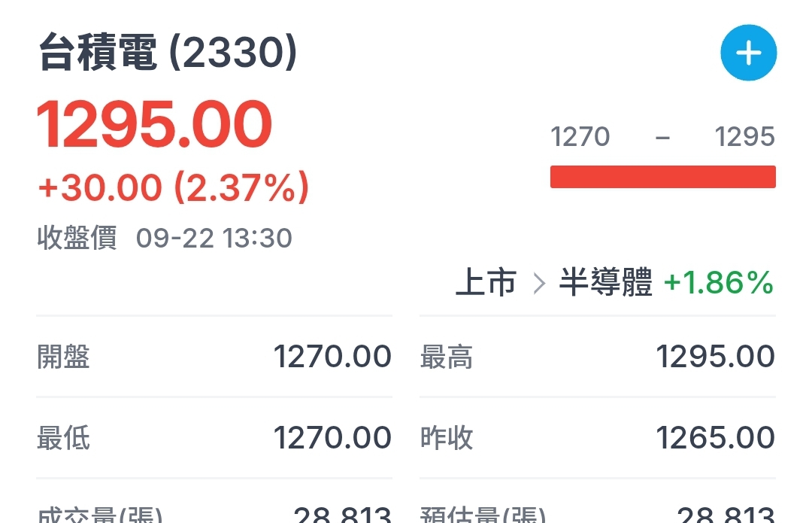Tap the 收盤價 closing price label

(77, 238)
